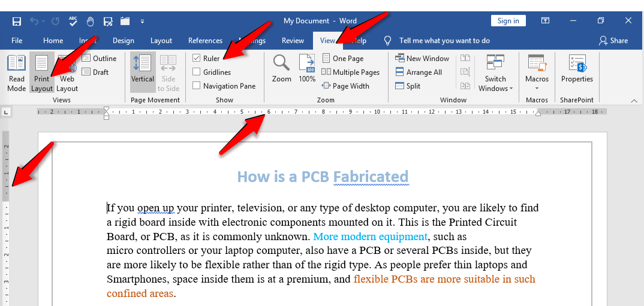Undo the last action
This screenshot has width=644, height=306.
tap(34, 21)
